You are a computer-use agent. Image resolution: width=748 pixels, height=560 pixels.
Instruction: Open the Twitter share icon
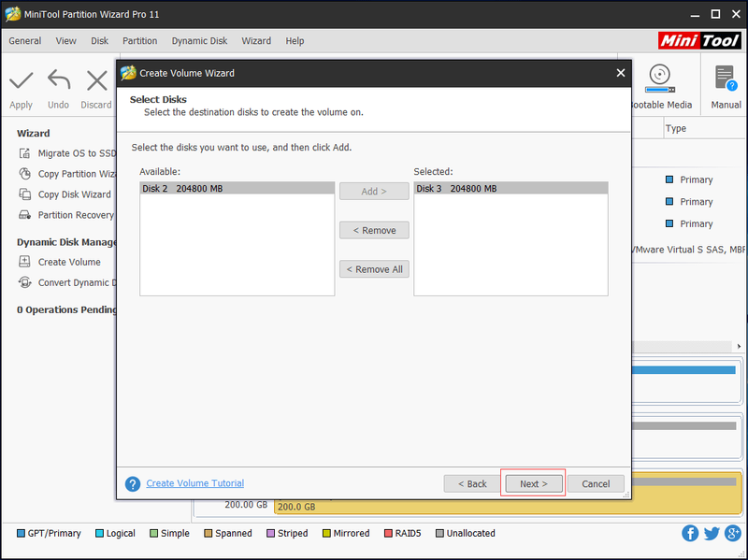coord(712,533)
